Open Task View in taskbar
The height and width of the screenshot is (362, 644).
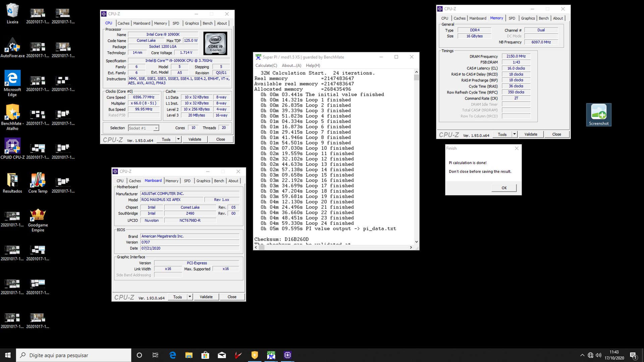155,355
